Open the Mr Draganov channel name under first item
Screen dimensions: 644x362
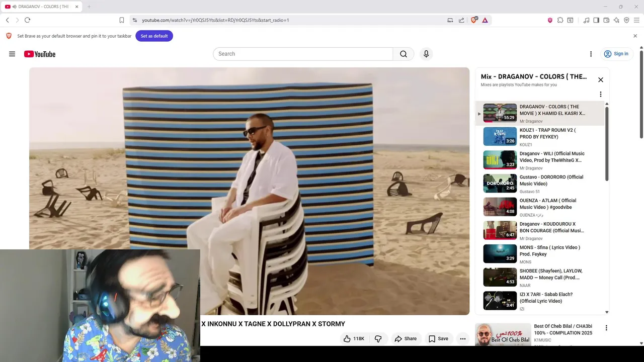tap(531, 121)
